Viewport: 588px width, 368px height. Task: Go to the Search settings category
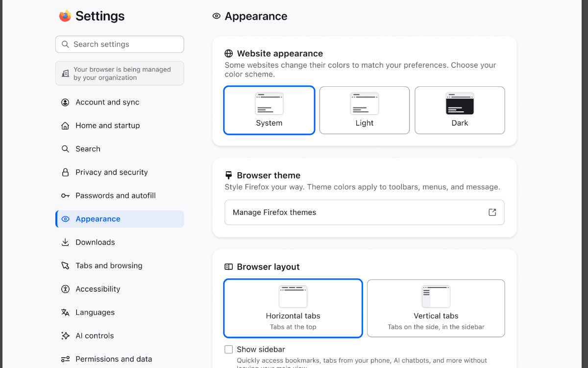[88, 149]
